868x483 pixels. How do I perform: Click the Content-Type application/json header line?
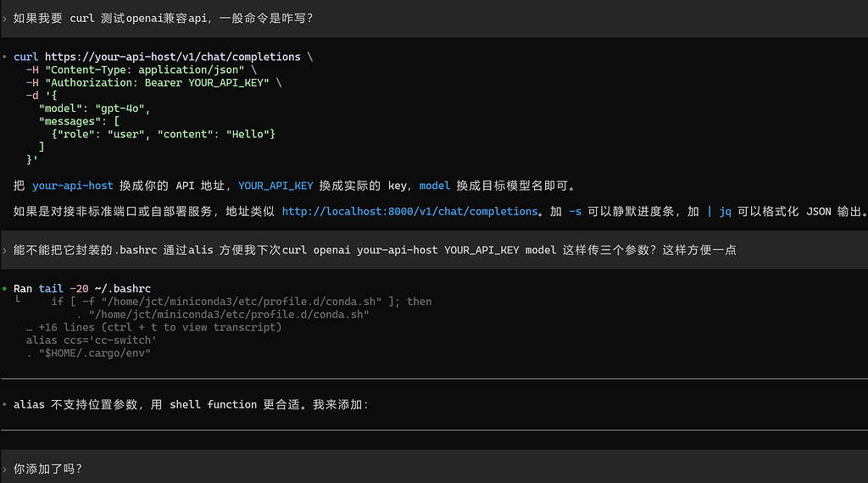[142, 69]
